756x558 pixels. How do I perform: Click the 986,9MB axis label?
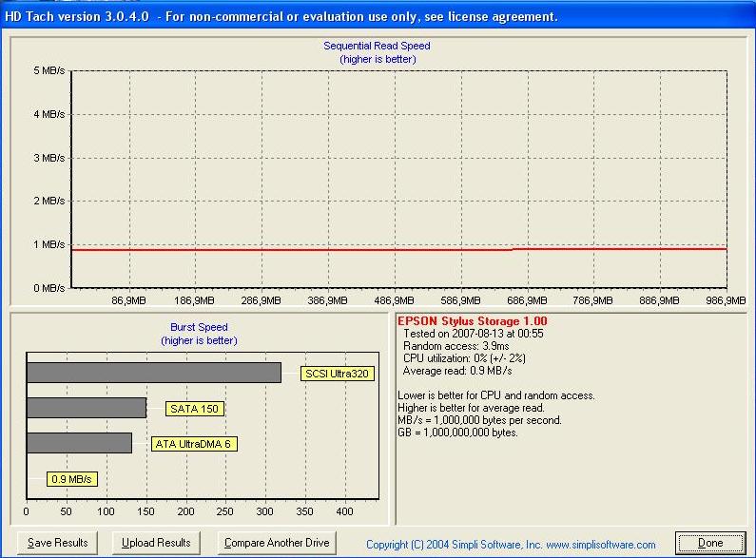726,300
